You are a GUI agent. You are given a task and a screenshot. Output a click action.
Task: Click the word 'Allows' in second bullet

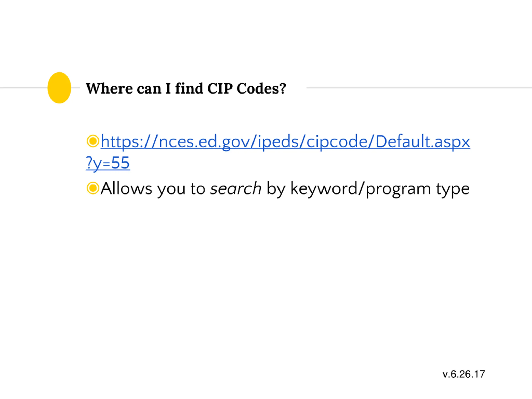click(126, 188)
